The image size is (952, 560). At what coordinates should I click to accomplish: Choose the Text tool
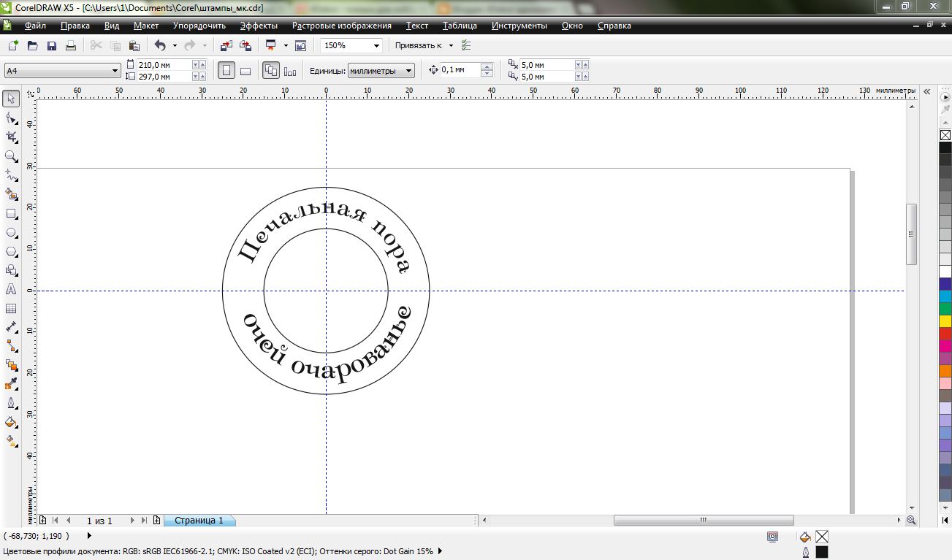11,290
